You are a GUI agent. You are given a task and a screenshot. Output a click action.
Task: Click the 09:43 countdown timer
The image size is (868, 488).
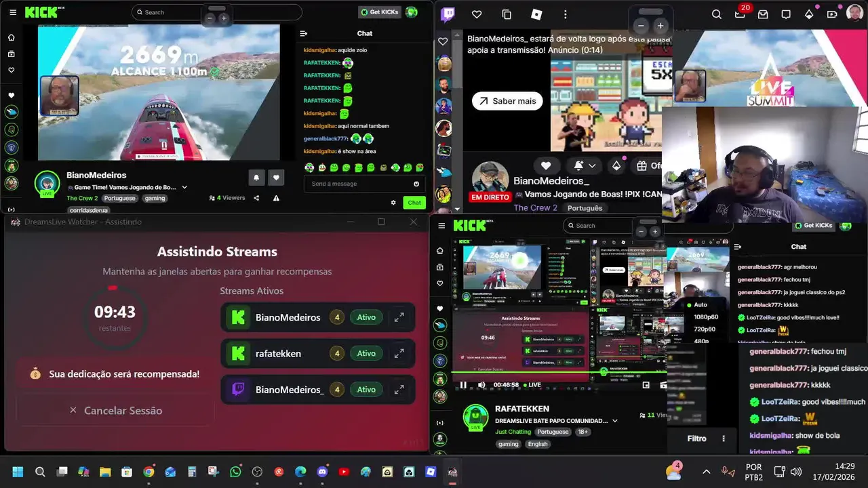pos(115,312)
